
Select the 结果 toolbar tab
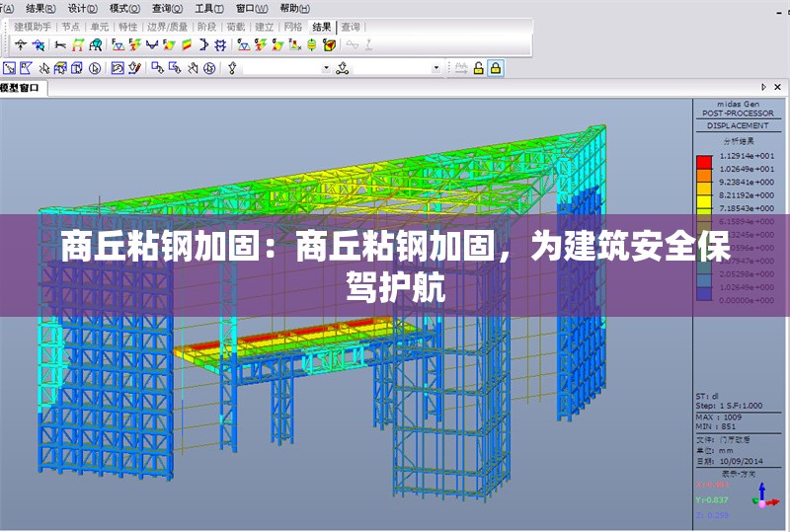click(322, 27)
